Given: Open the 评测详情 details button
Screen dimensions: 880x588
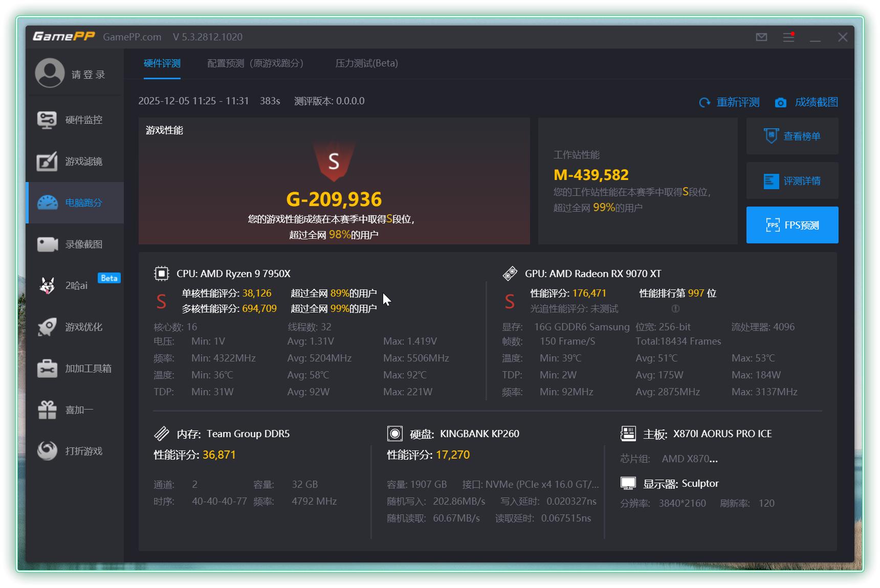Looking at the screenshot, I should pyautogui.click(x=792, y=180).
